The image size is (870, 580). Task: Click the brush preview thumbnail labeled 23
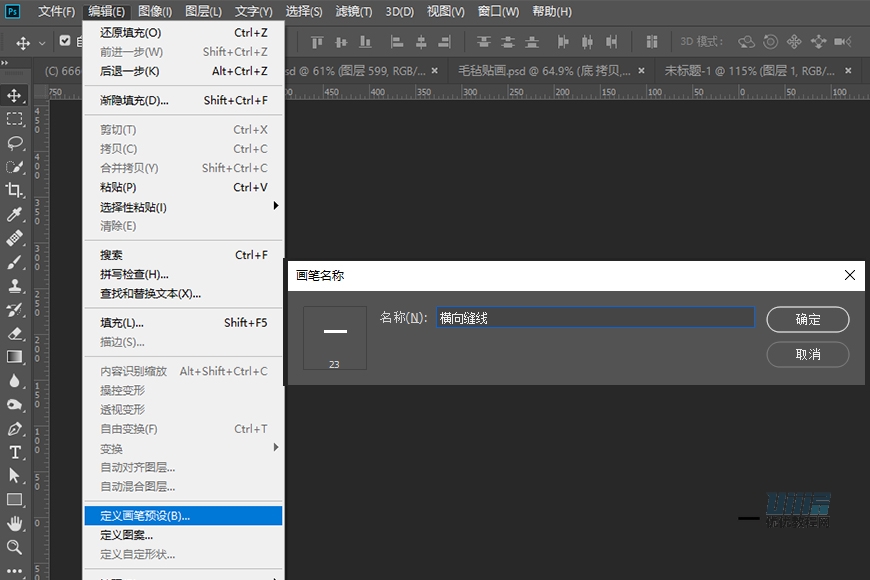coord(335,337)
